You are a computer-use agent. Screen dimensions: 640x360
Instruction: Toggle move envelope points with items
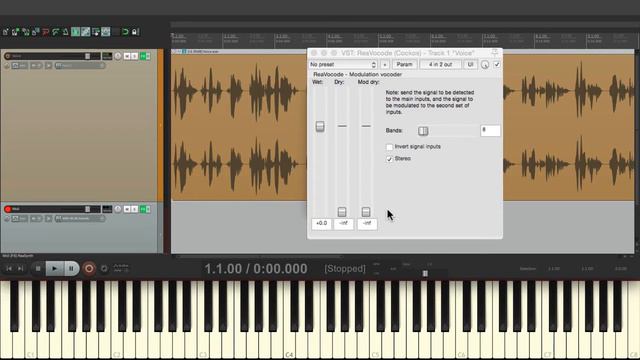106,32
